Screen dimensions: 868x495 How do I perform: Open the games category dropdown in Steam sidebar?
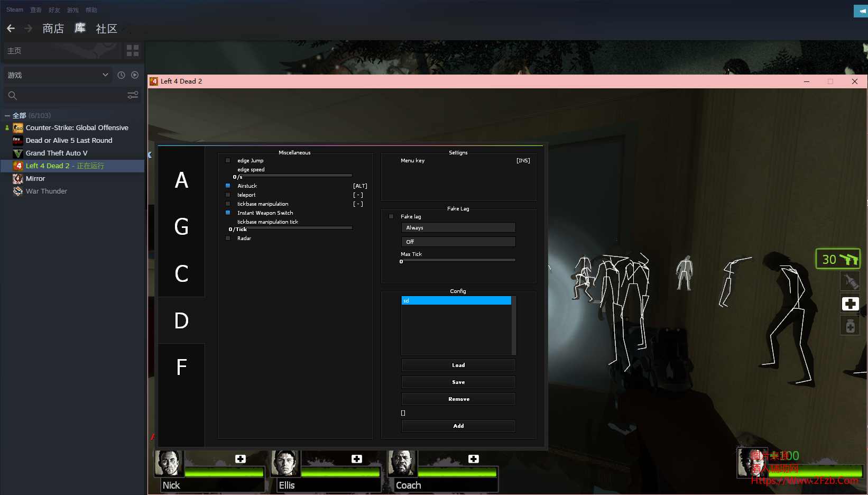pos(58,75)
